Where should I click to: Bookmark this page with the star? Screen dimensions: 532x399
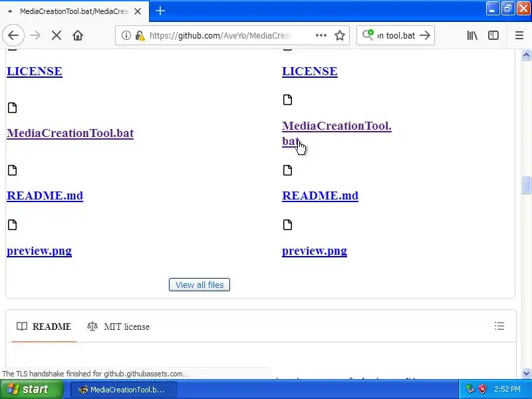340,35
